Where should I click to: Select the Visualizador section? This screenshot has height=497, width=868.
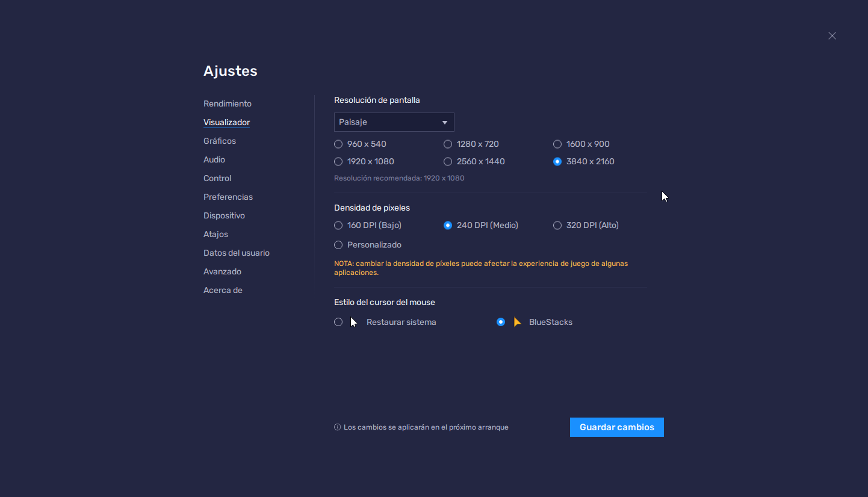[x=226, y=122]
